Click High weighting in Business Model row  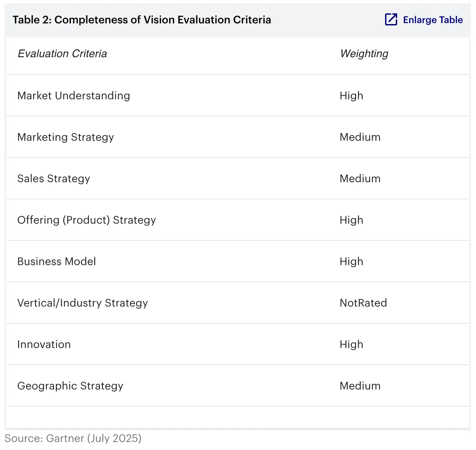click(351, 261)
